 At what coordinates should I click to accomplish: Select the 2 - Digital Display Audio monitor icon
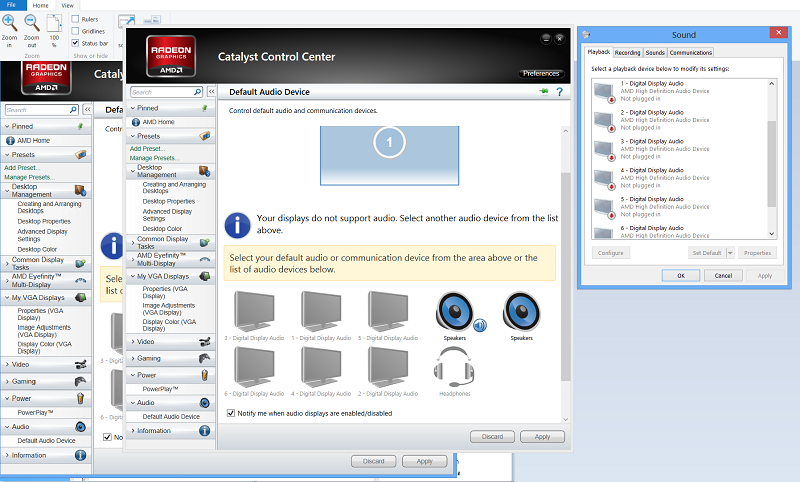coord(388,367)
